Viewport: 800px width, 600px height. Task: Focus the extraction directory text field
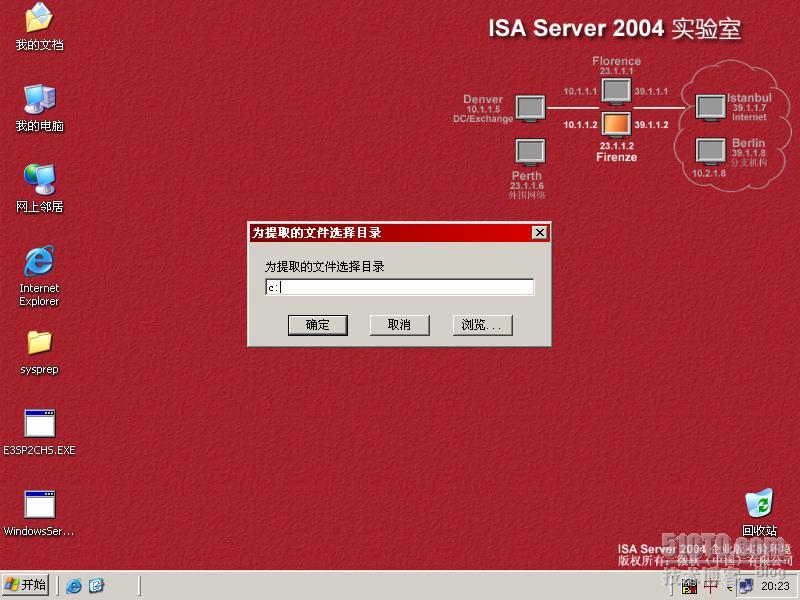tap(399, 288)
